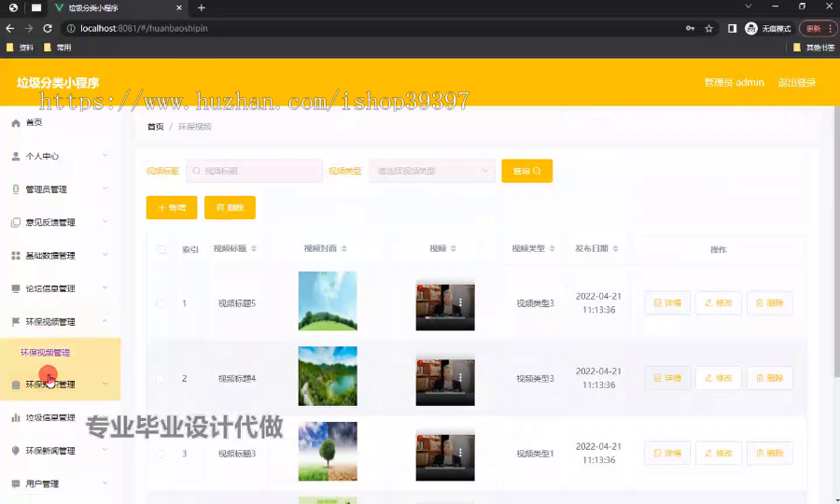840x504 pixels.
Task: Open video options menu for 视频标题5
Action: [x=460, y=302]
